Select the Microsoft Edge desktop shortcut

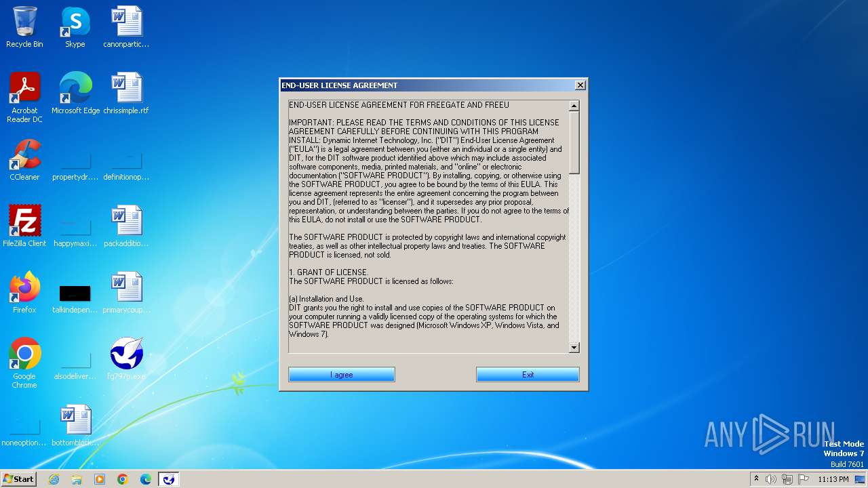click(75, 94)
